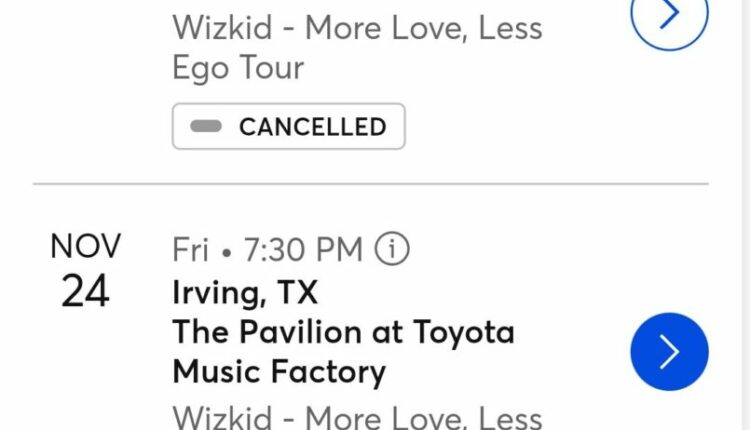Click the outlined arrow on the cancelled event

click(669, 14)
